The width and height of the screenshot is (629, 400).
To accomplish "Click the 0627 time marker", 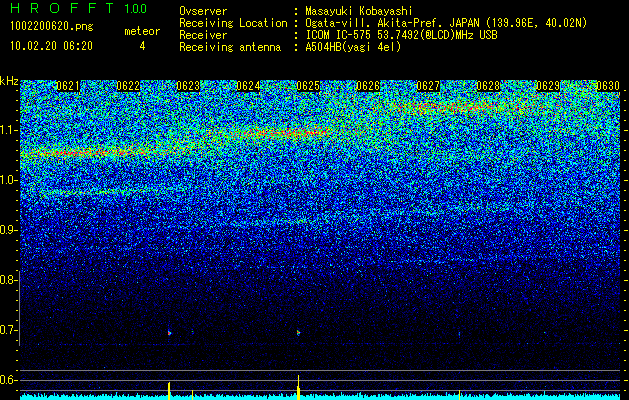I will click(428, 86).
